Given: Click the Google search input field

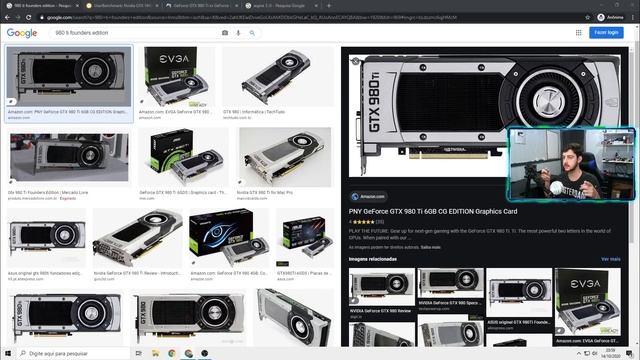Looking at the screenshot, I should tap(137, 33).
